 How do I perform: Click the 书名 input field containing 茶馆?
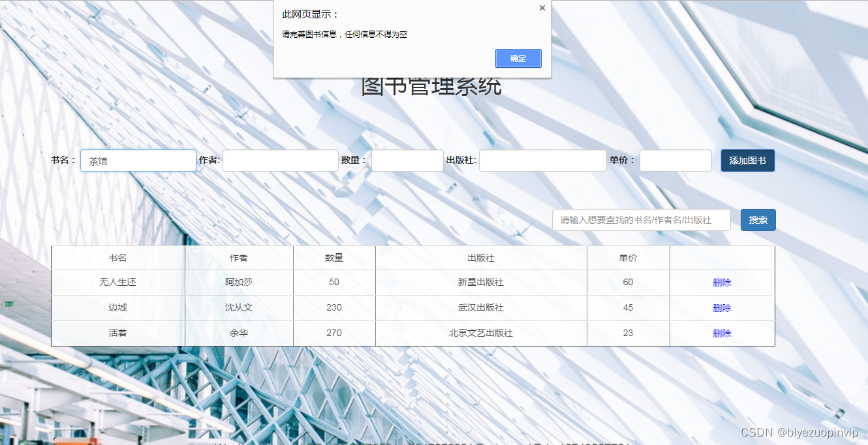coord(138,161)
